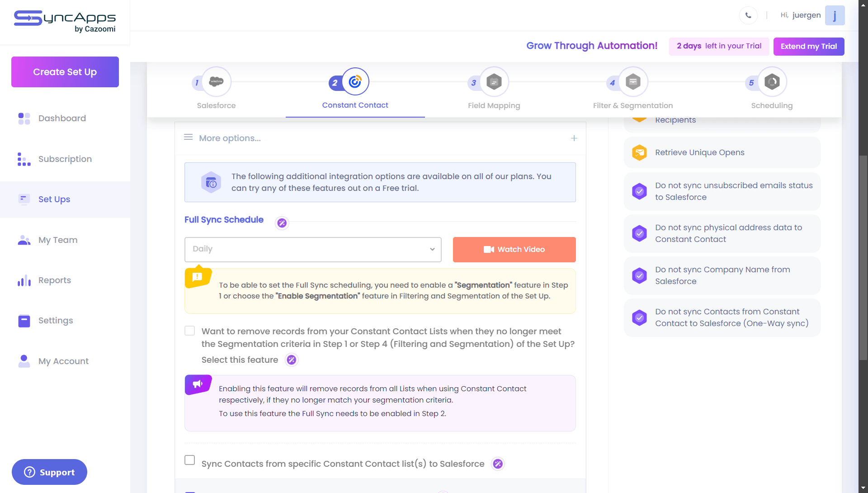Select the Filter & Segmentation step label

(633, 106)
